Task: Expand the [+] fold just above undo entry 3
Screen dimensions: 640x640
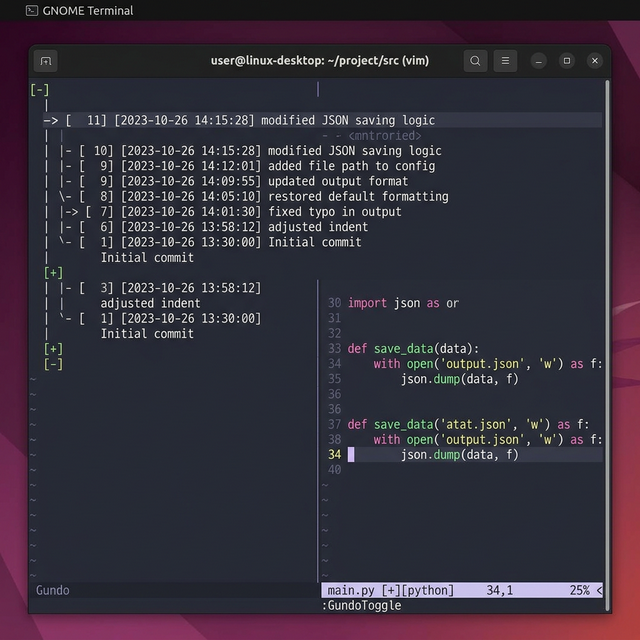Action: point(53,273)
